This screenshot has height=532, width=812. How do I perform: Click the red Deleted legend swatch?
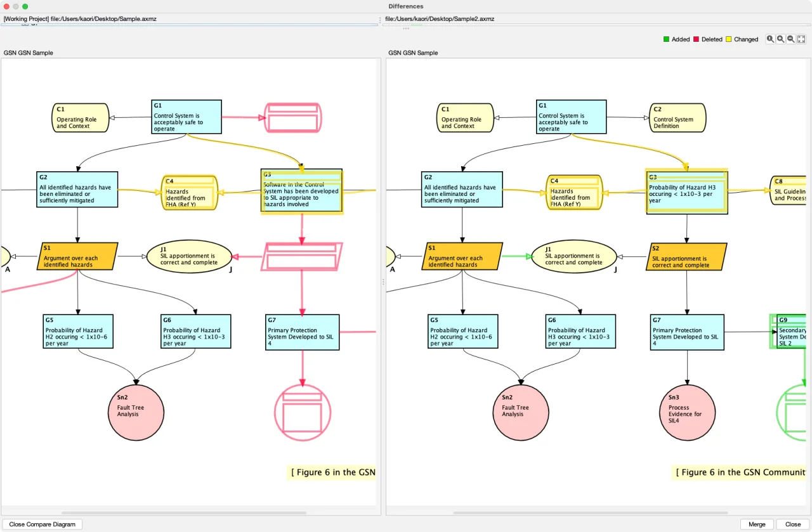(696, 39)
